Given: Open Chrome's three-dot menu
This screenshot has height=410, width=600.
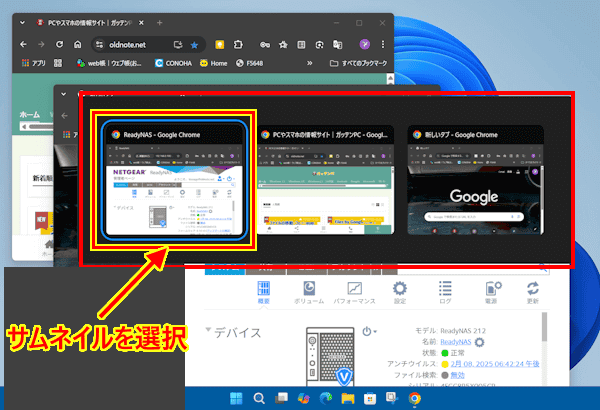Looking at the screenshot, I should click(x=383, y=44).
